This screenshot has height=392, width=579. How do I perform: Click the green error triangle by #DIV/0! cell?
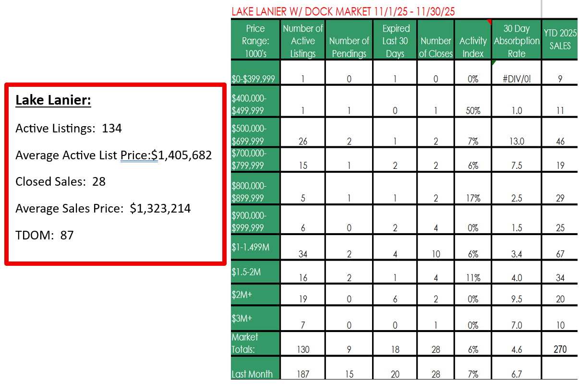coord(494,63)
